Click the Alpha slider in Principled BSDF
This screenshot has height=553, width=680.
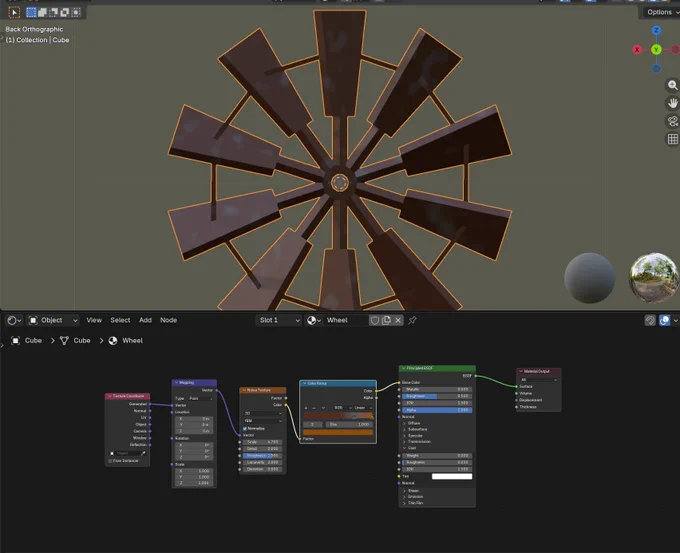click(437, 410)
